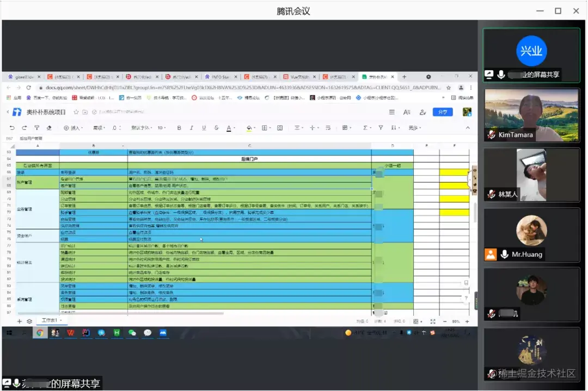
Task: Select KimTamara's video thumbnail
Action: tap(531, 115)
